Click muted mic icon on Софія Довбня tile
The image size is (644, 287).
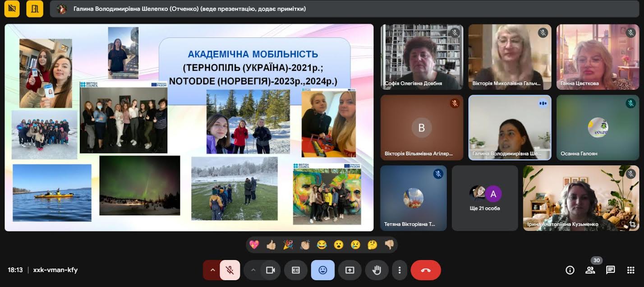(x=455, y=32)
